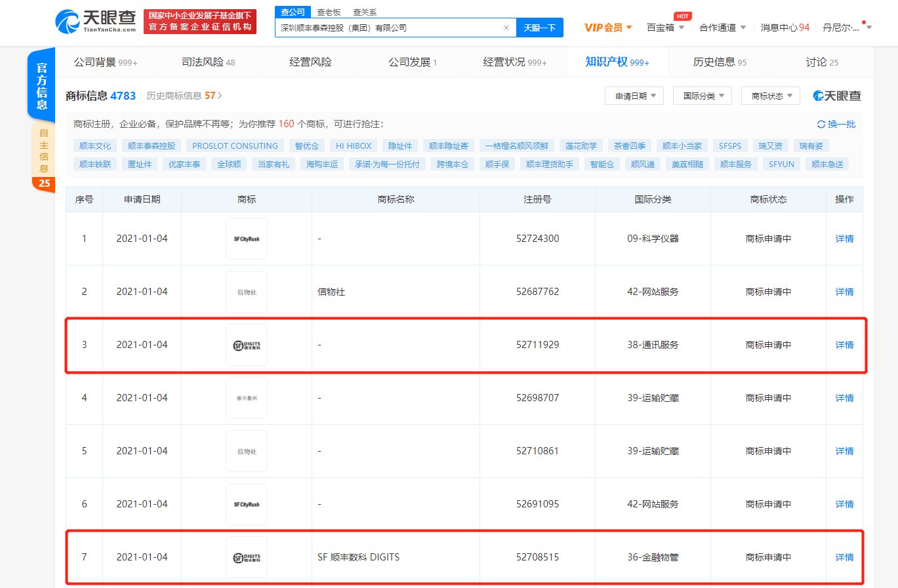Viewport: 898px width, 588px height.
Task: Click the 全球顺 trademark tag
Action: [229, 164]
